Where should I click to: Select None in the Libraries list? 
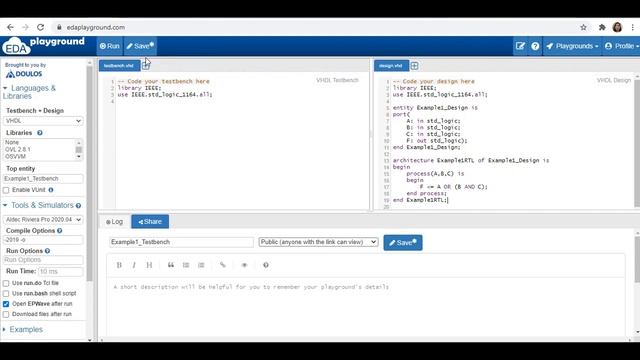pos(12,142)
